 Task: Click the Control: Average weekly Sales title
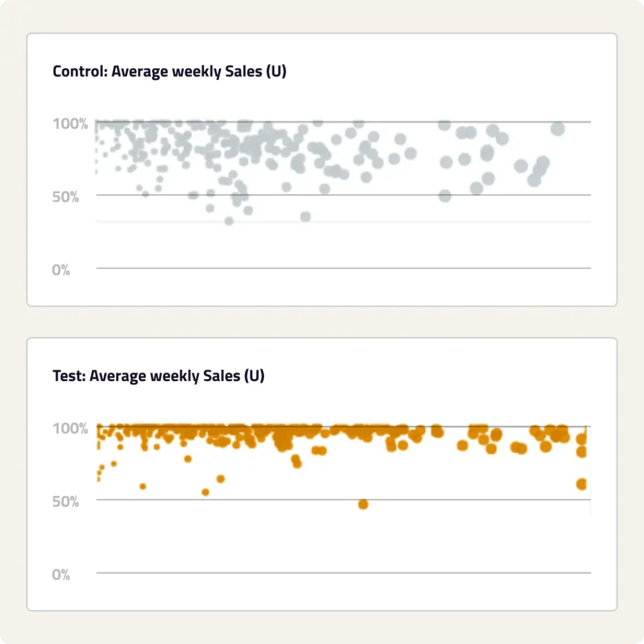[x=169, y=72]
